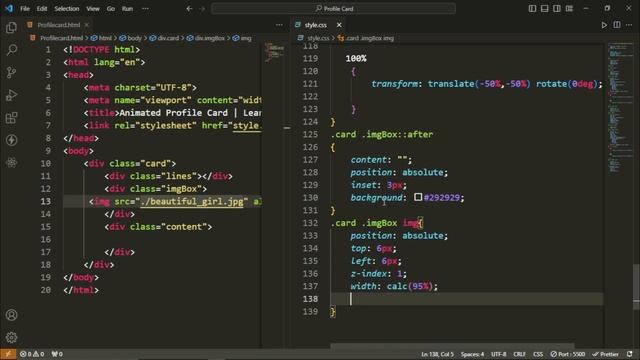The width and height of the screenshot is (640, 360).
Task: Open Source Control view
Action: click(11, 73)
